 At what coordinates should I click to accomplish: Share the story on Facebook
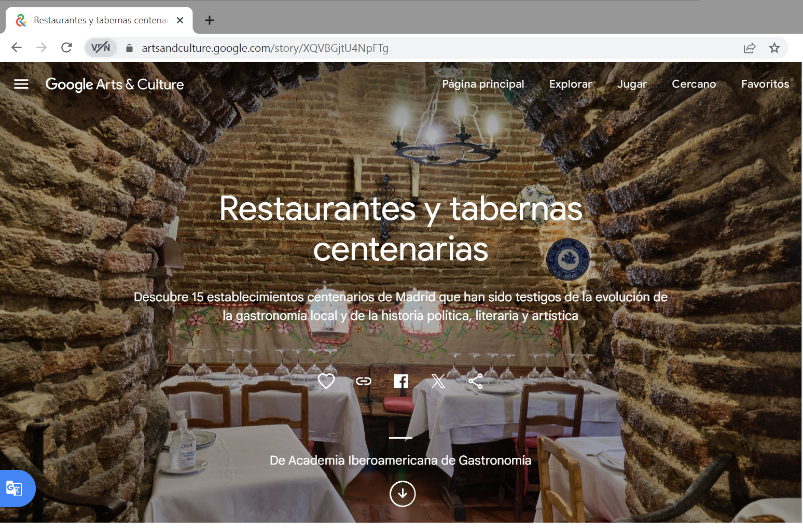[400, 381]
